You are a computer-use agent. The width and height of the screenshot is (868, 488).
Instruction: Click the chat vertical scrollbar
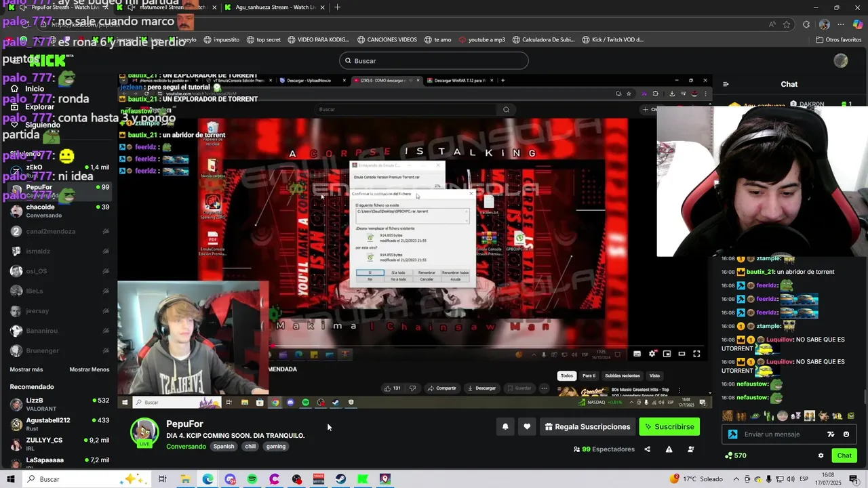865,396
